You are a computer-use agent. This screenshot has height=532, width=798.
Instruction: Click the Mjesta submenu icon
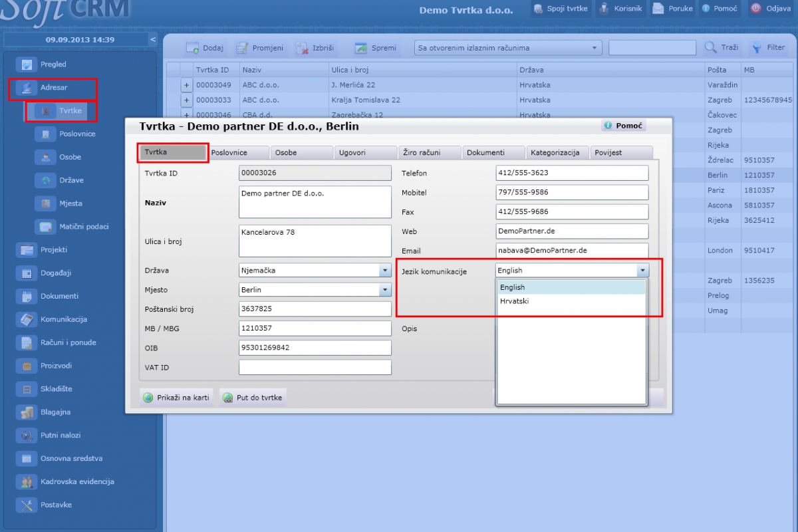pos(45,203)
